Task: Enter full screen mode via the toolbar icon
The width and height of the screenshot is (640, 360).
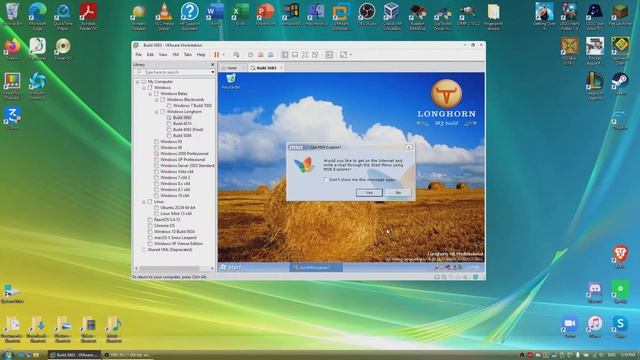Action: (x=305, y=55)
